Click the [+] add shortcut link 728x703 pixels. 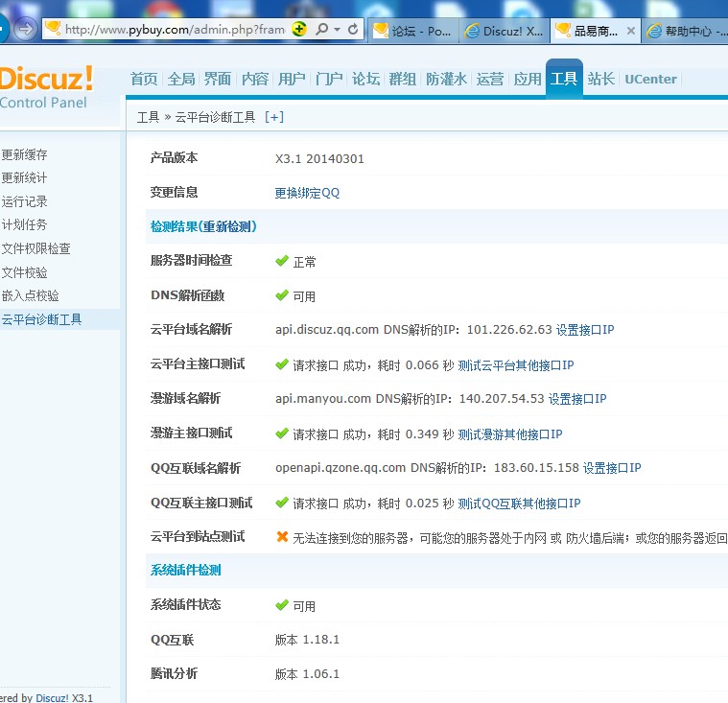point(274,117)
